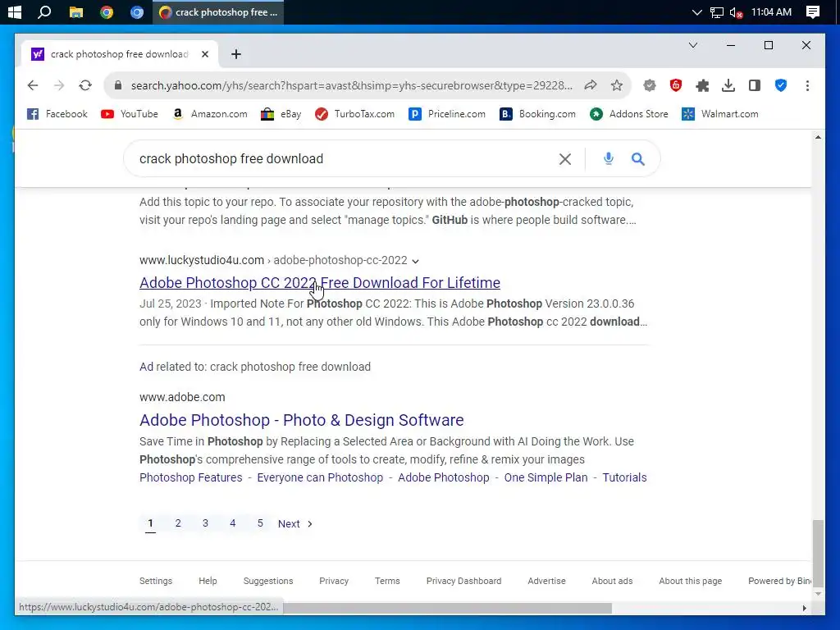Clear the search query with X
The width and height of the screenshot is (840, 630).
564,159
